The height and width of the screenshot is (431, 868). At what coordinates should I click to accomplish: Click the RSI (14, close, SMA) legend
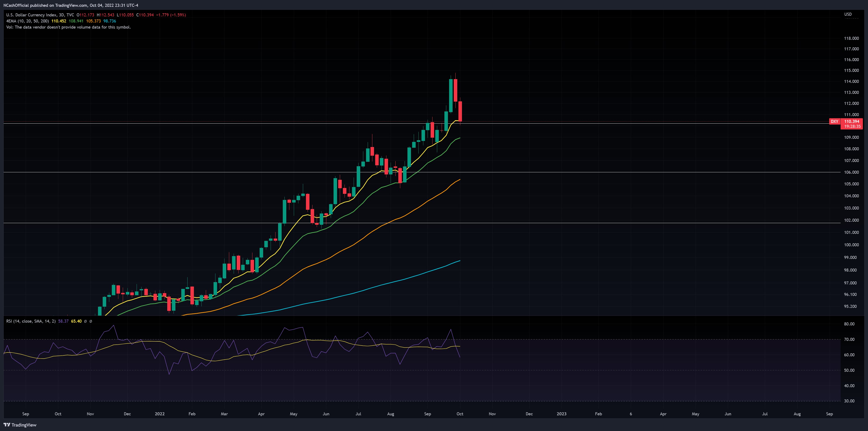coord(32,321)
